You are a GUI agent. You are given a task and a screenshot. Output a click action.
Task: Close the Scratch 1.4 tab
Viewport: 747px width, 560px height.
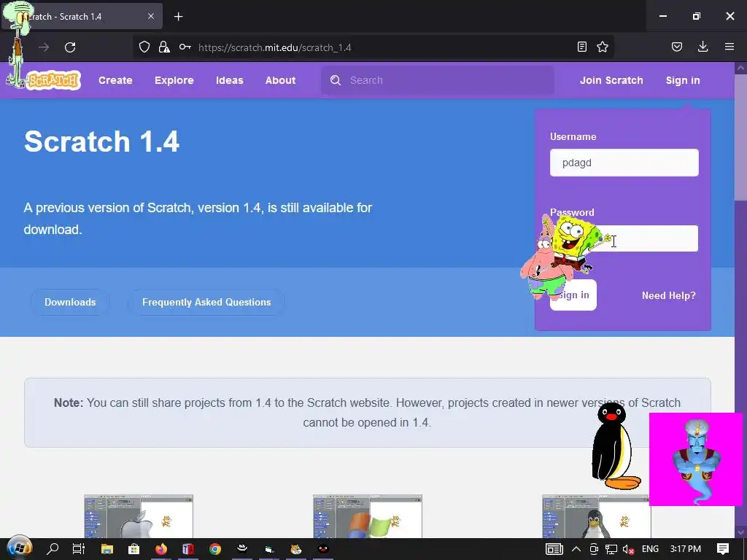point(150,16)
